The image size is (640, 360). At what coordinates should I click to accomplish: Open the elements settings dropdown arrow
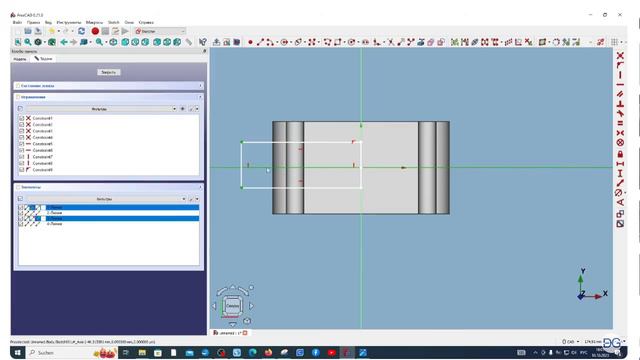click(x=197, y=199)
